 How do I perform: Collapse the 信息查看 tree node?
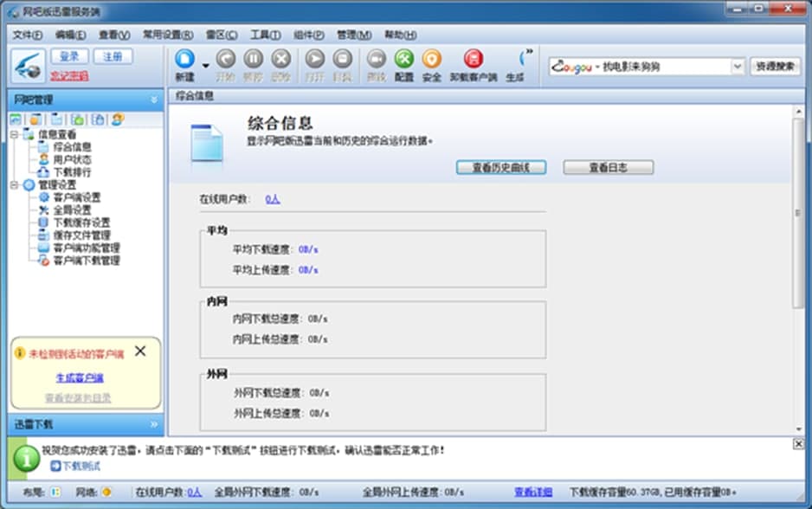click(x=15, y=135)
